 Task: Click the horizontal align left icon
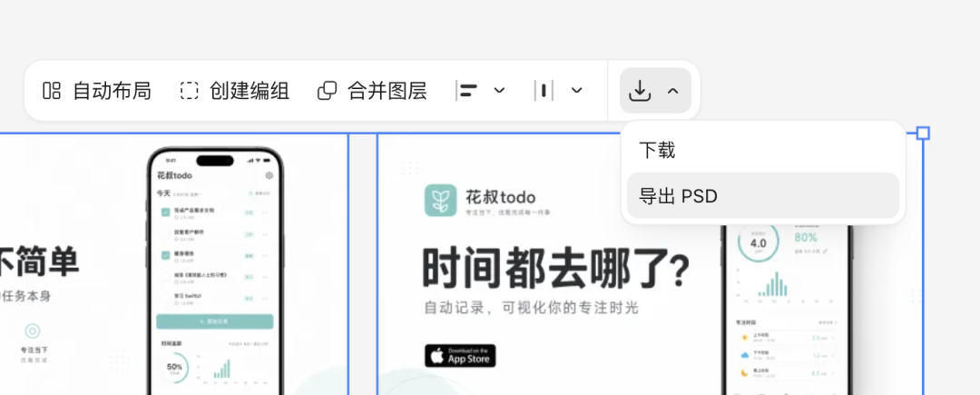click(x=467, y=91)
